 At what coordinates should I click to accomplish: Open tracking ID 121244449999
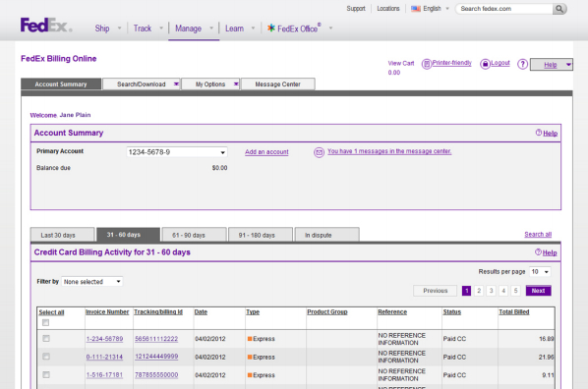click(156, 357)
